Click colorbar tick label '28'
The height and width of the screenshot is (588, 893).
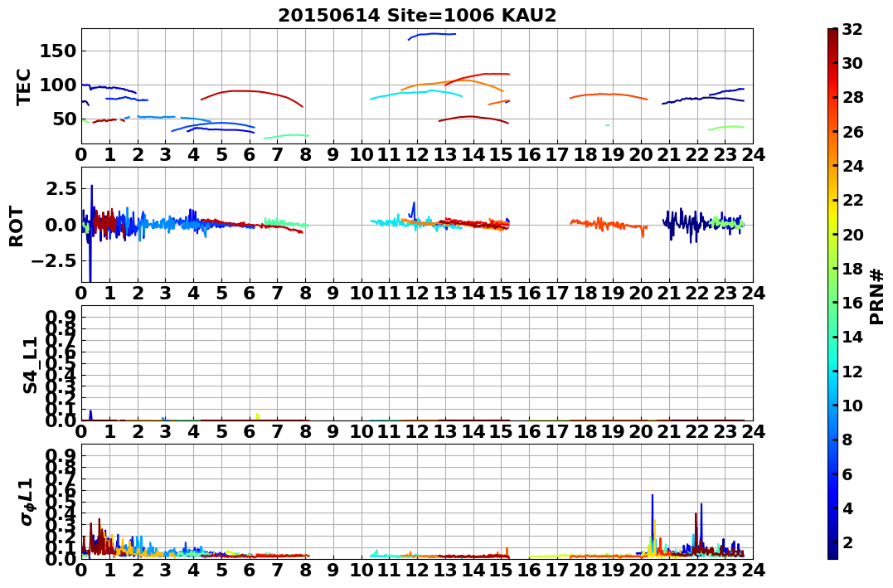(x=852, y=97)
